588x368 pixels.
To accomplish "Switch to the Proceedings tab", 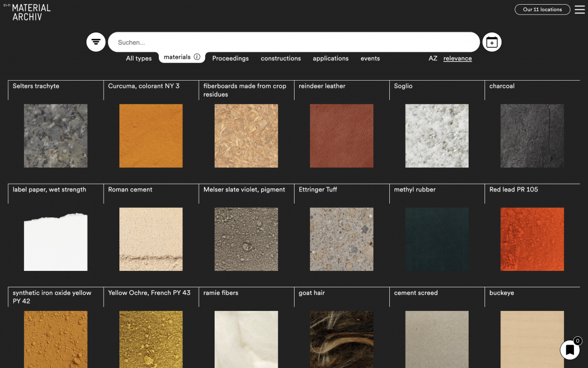I will click(230, 58).
